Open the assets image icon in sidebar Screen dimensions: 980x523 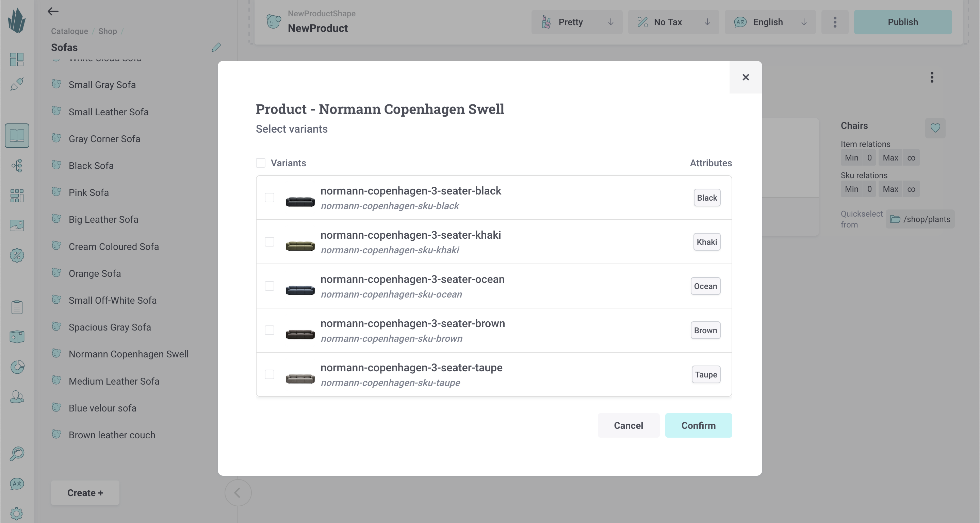coord(17,225)
